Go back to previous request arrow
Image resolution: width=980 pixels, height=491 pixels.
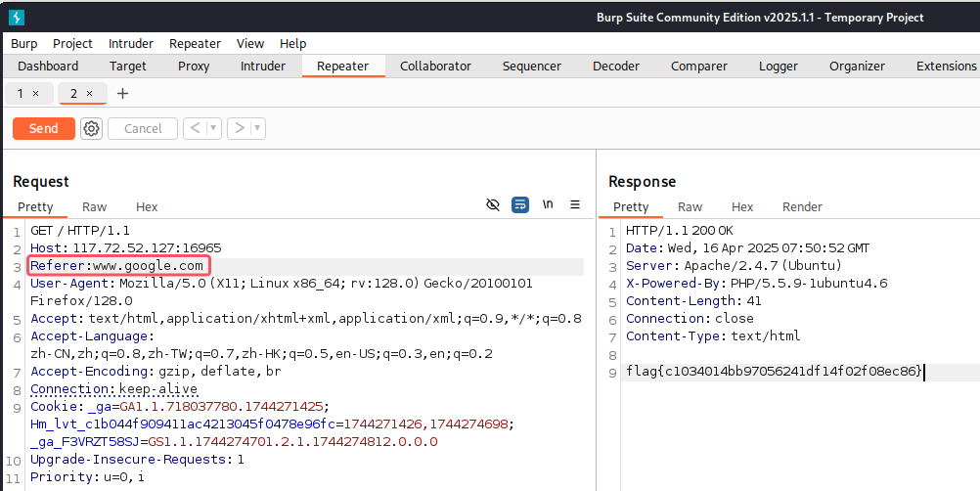[x=195, y=129]
